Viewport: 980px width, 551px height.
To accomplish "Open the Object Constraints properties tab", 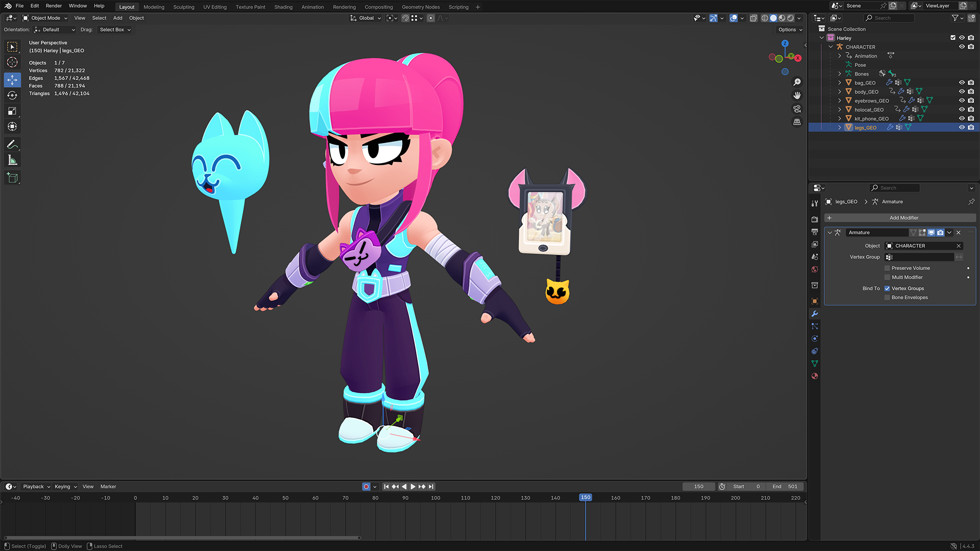I will (x=815, y=351).
